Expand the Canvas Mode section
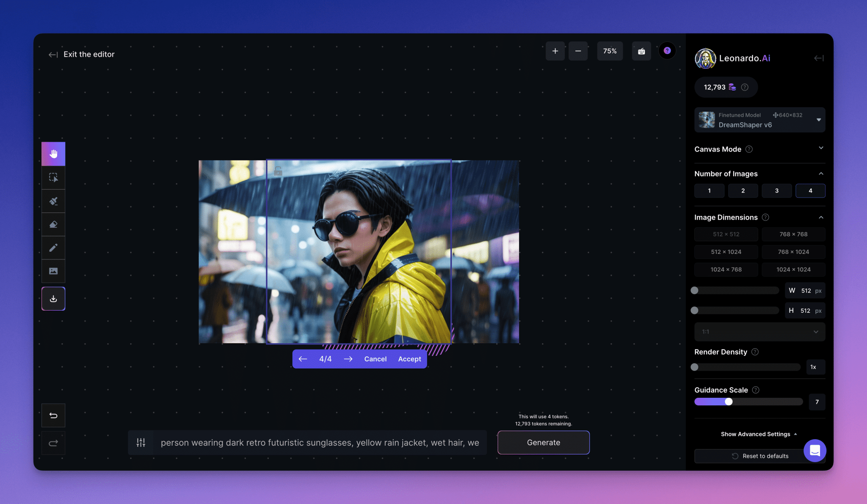 (821, 148)
